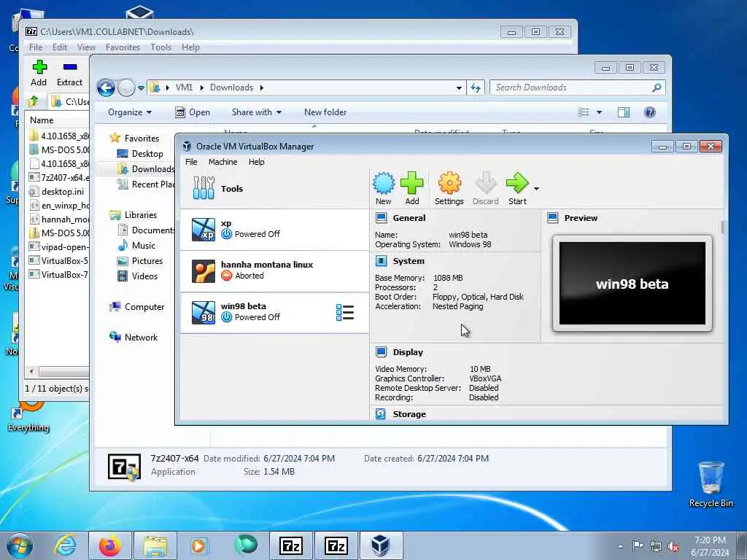This screenshot has height=560, width=747.
Task: Select the win98 beta virtual machine
Action: [x=274, y=312]
